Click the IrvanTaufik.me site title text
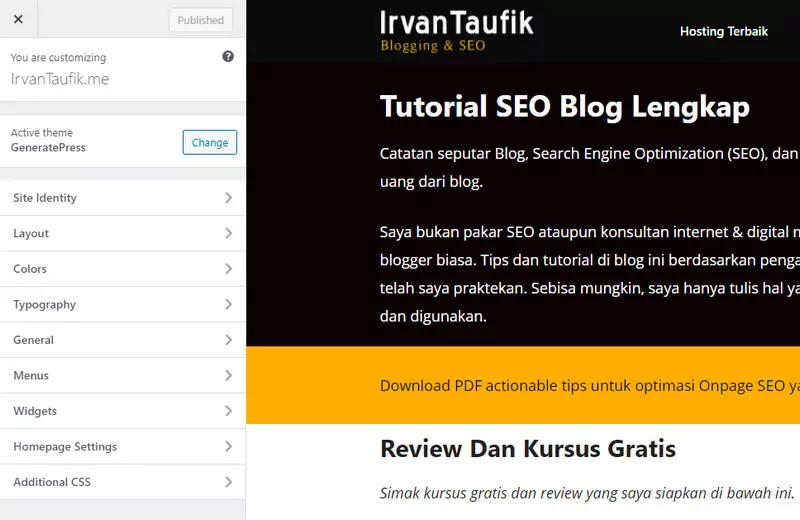 [x=60, y=79]
